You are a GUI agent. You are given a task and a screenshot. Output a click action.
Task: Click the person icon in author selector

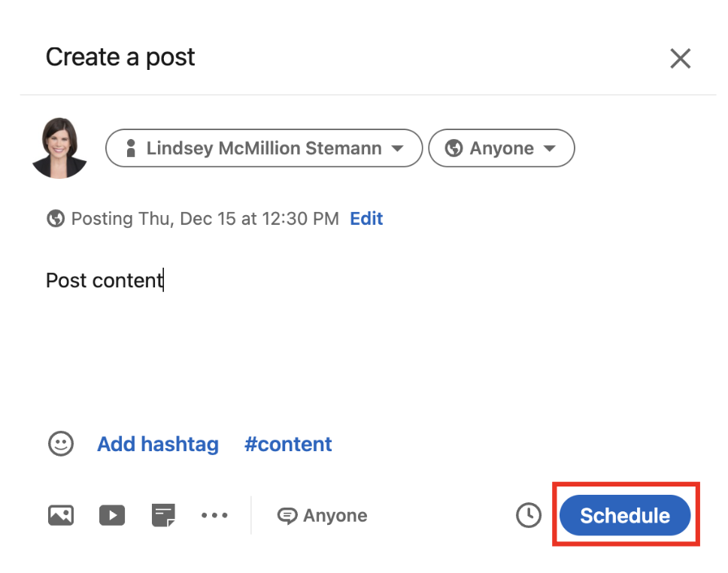coord(131,148)
